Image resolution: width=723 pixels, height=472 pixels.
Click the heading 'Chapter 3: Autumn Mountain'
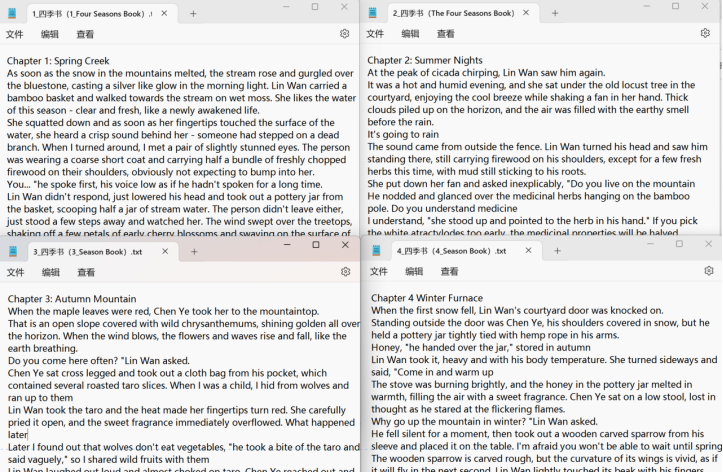coord(72,299)
